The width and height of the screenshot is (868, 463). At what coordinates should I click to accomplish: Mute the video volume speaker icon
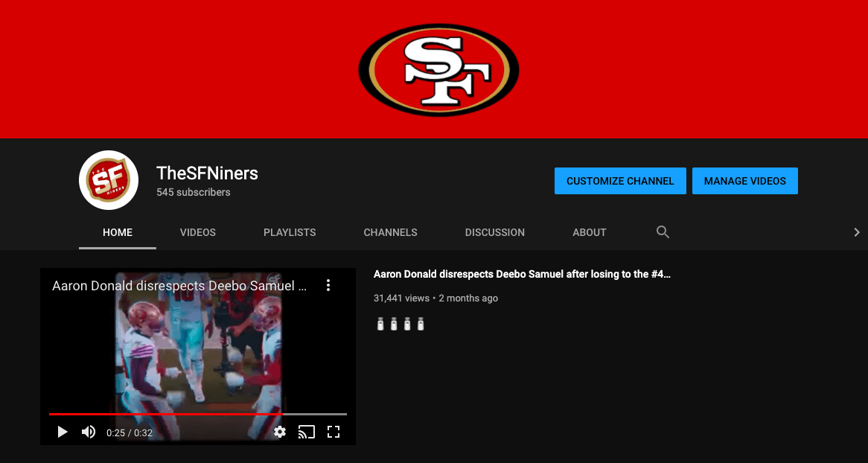click(x=89, y=432)
